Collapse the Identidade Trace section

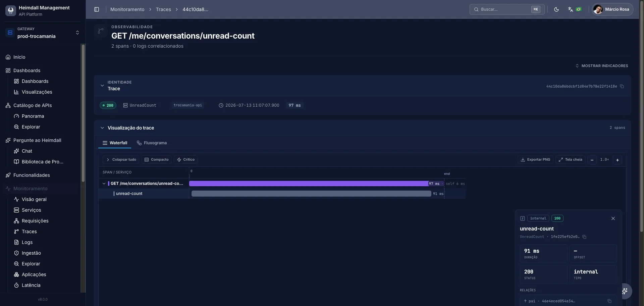click(x=102, y=86)
